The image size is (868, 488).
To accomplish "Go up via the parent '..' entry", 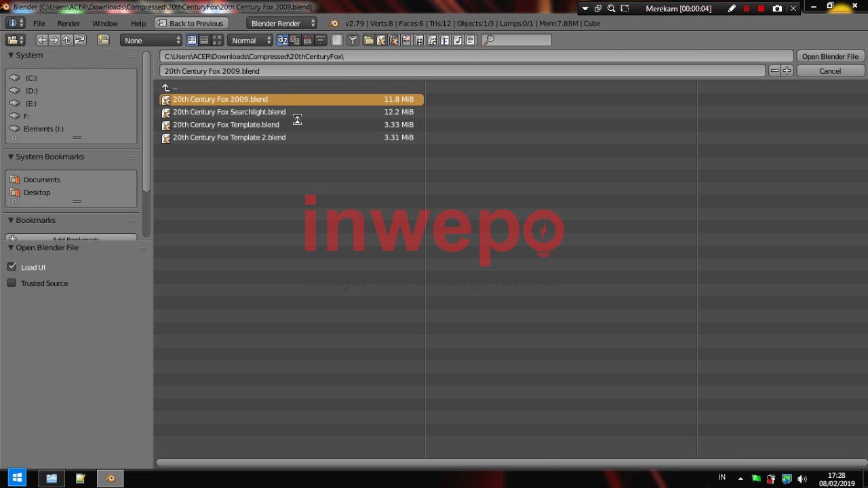I will pos(169,87).
